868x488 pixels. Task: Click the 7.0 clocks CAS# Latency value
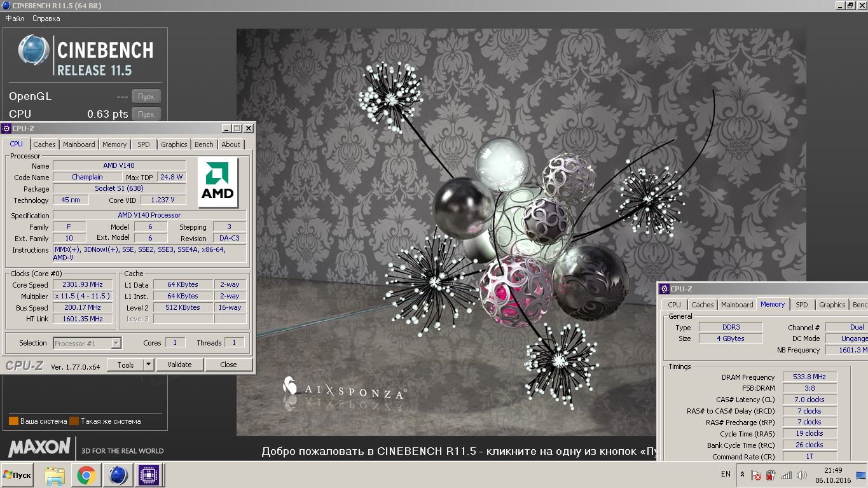809,400
